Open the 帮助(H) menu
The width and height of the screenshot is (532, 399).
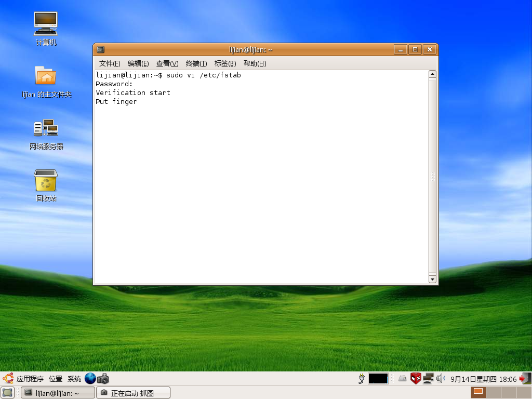coord(255,63)
